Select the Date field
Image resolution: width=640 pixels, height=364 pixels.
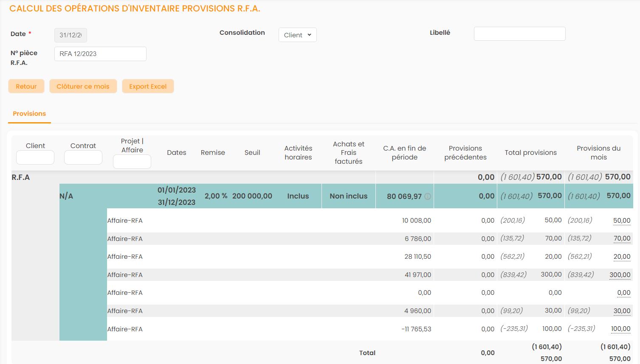70,35
